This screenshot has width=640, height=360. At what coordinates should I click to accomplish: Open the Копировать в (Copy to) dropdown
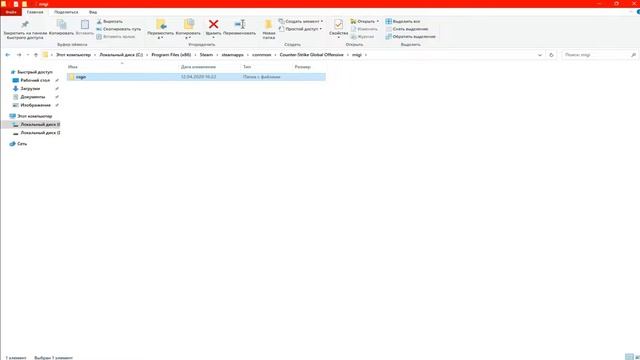(188, 29)
